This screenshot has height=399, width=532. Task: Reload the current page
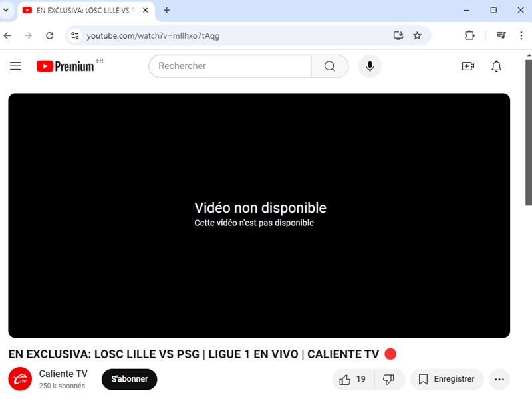pyautogui.click(x=49, y=35)
